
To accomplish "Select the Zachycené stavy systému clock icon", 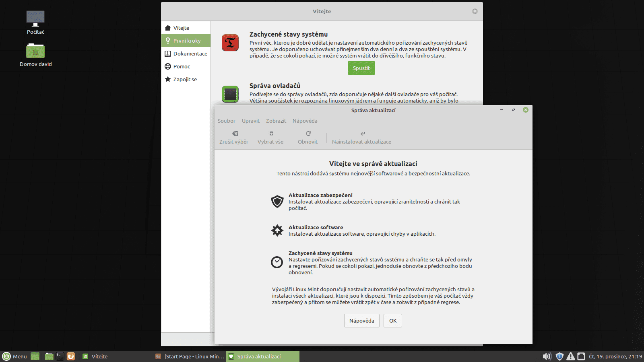I will tap(277, 263).
